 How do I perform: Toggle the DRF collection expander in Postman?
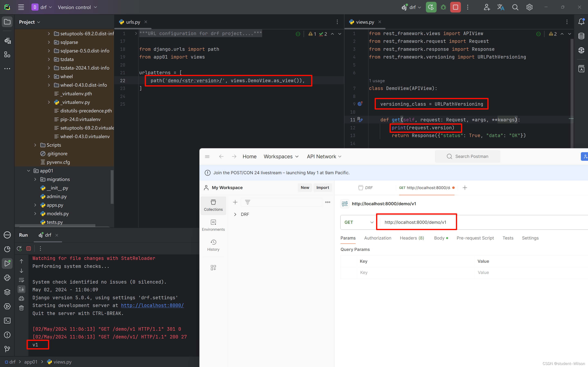click(x=235, y=214)
